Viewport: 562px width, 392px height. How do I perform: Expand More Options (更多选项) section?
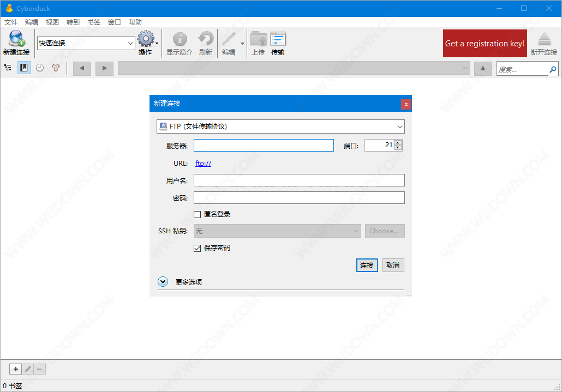163,282
